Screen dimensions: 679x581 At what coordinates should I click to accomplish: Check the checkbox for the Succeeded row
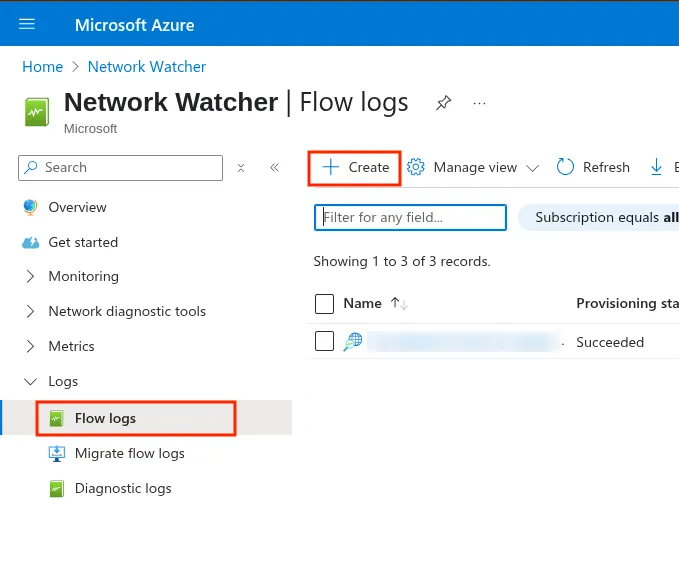coord(324,341)
